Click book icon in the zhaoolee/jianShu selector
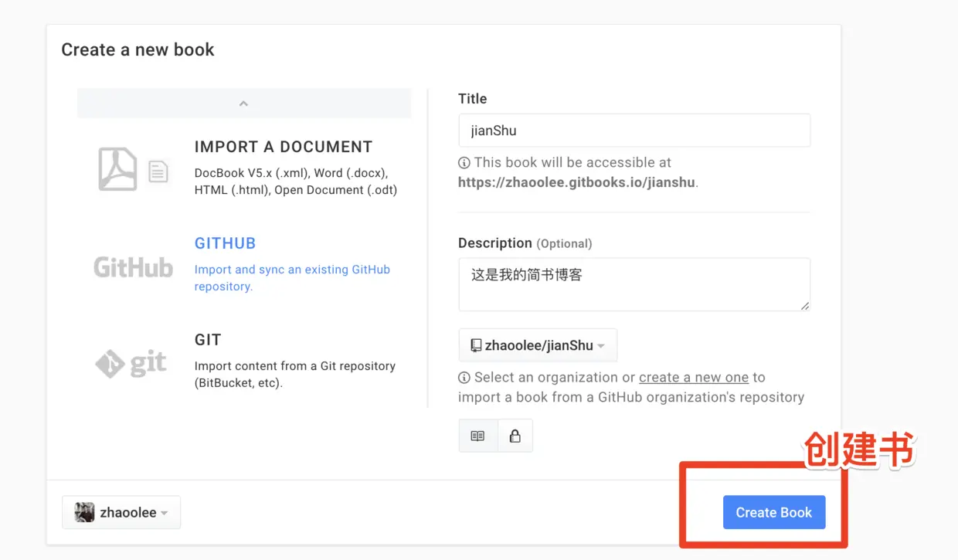The width and height of the screenshot is (958, 560). (x=476, y=345)
